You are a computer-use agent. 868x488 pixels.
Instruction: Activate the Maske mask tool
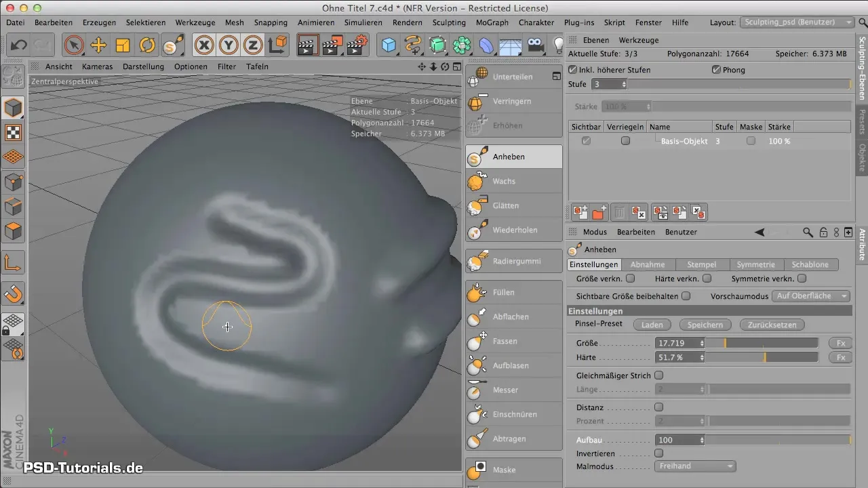click(x=513, y=470)
